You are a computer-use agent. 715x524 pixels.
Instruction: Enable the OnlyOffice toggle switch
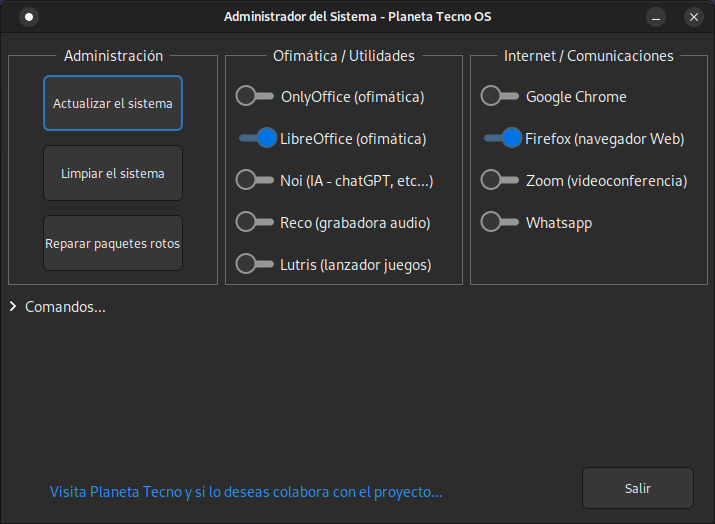point(255,96)
